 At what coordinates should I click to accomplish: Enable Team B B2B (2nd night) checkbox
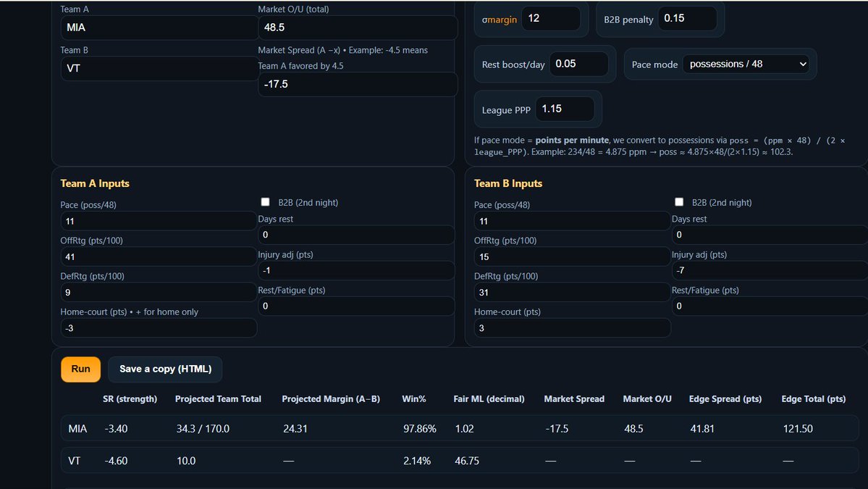click(x=679, y=202)
